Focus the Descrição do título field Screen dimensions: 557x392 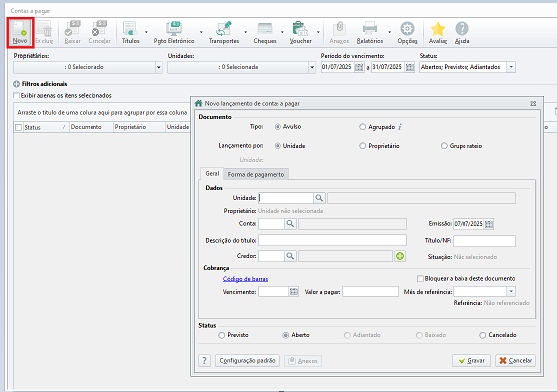332,240
